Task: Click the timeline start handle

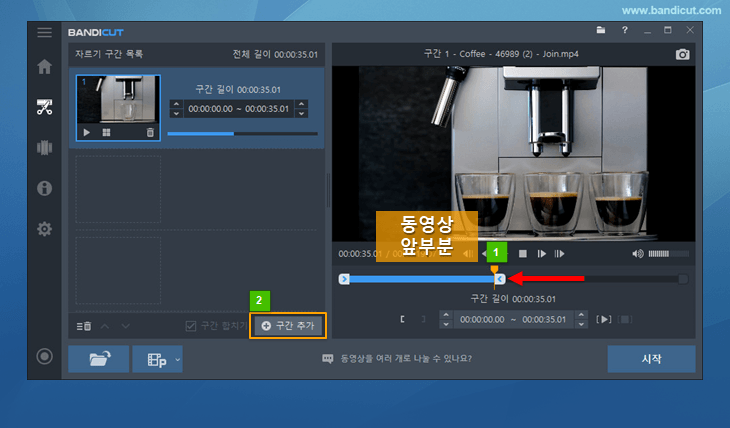Action: (x=344, y=279)
